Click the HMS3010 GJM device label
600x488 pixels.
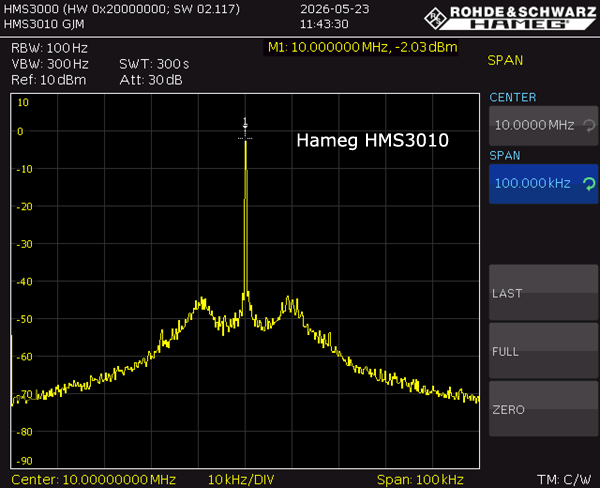44,24
